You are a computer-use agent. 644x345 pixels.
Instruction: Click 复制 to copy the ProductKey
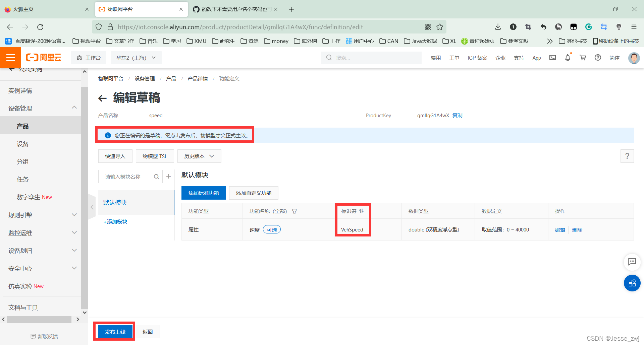457,115
